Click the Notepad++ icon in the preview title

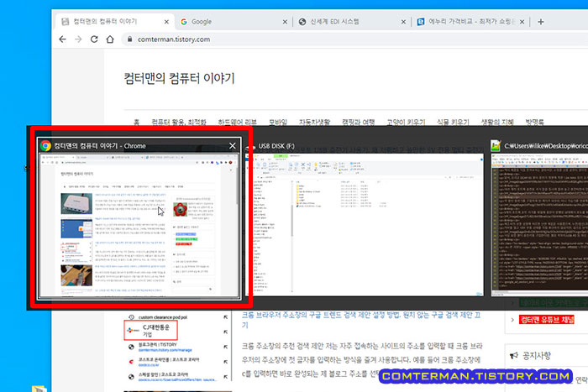pyautogui.click(x=496, y=146)
